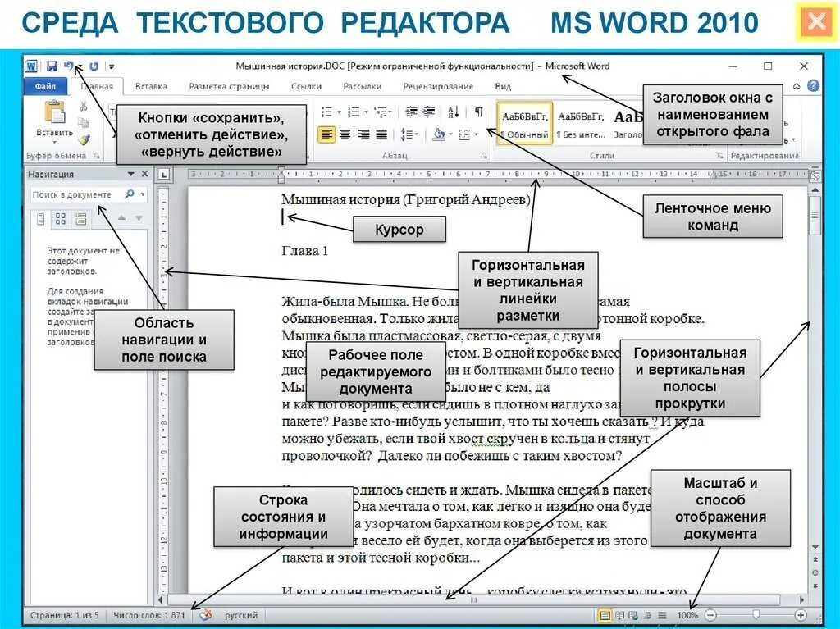Minimize the ribbon with the caret icon

point(797,86)
